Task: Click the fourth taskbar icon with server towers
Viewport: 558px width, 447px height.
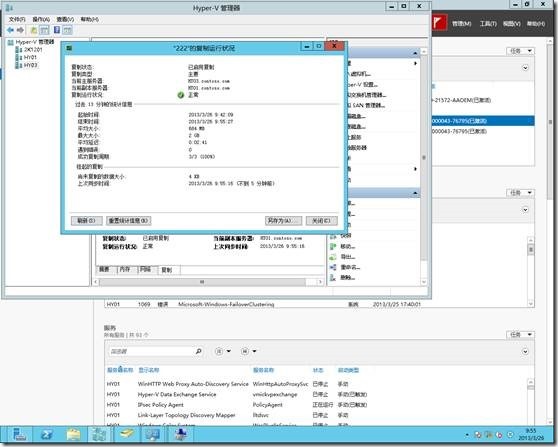Action: pyautogui.click(x=99, y=435)
